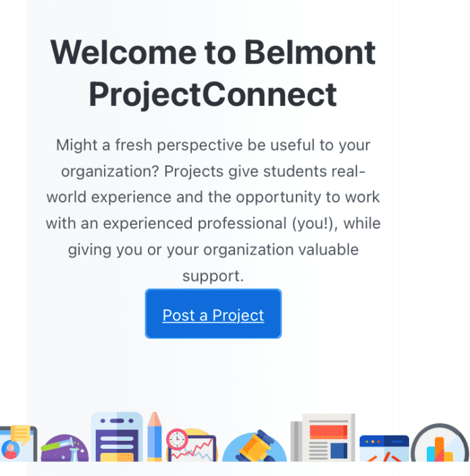
Task: Click the paragraph line containing 'experienced professional (you!)'
Action: [x=213, y=223]
